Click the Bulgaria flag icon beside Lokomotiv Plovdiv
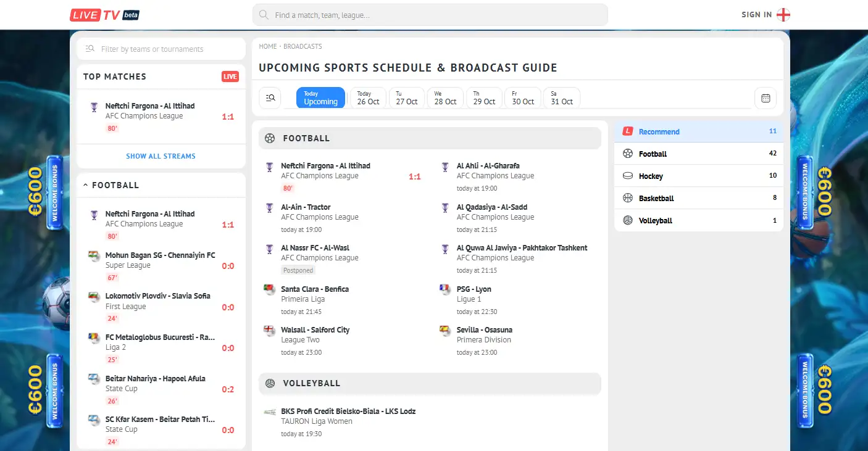 (94, 296)
